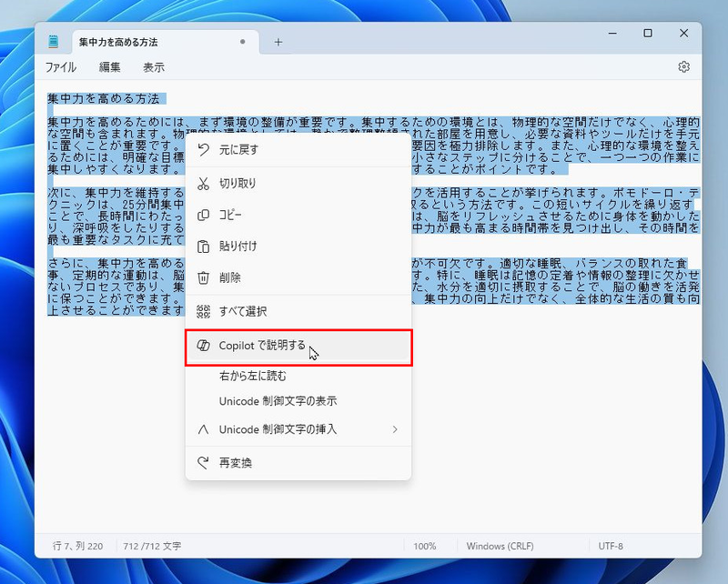Open the ファイル menu
The width and height of the screenshot is (728, 584).
coord(61,67)
